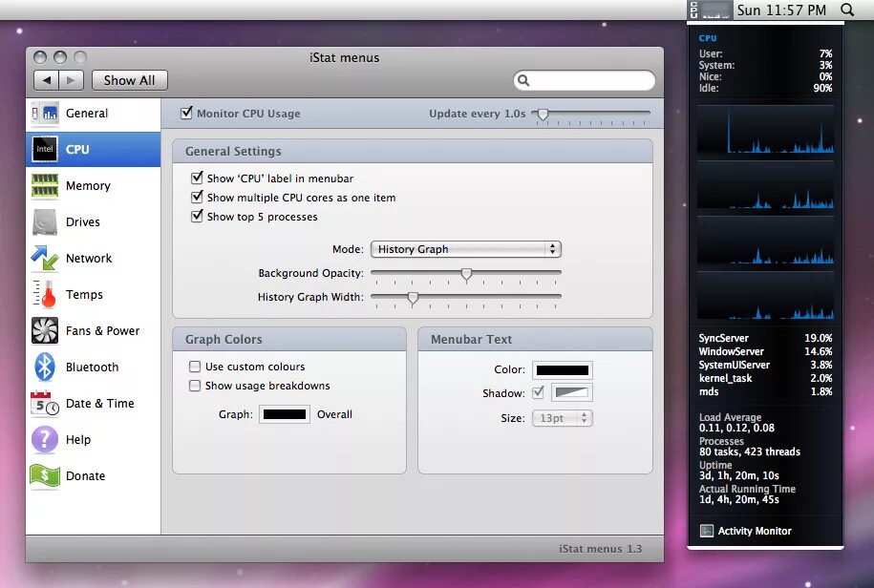Select the Bluetooth icon
This screenshot has width=874, height=588.
[45, 367]
